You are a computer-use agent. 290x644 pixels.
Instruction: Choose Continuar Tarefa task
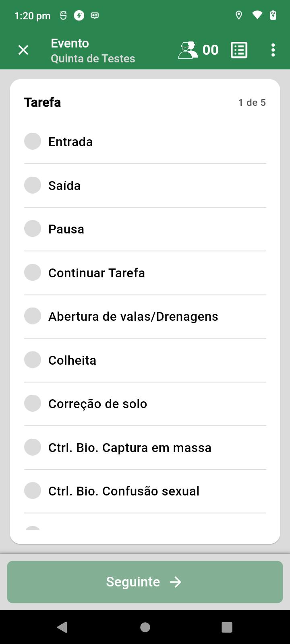pyautogui.click(x=145, y=273)
